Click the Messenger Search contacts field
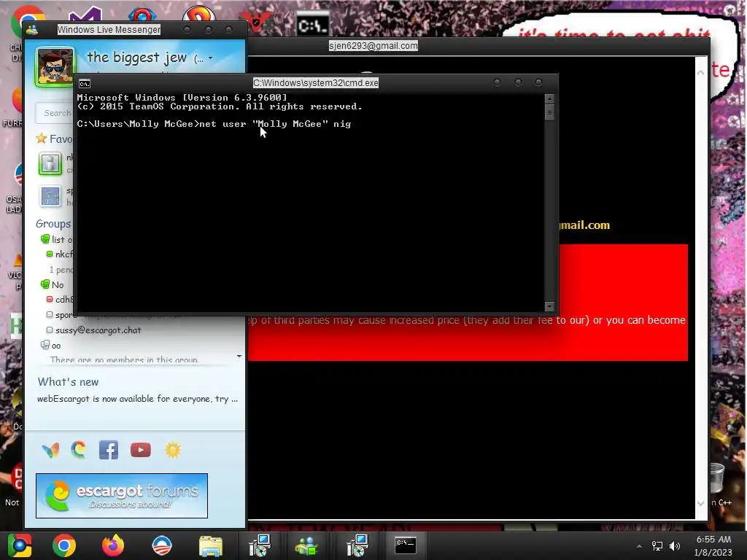Viewport: 747px width, 560px height. (53, 113)
